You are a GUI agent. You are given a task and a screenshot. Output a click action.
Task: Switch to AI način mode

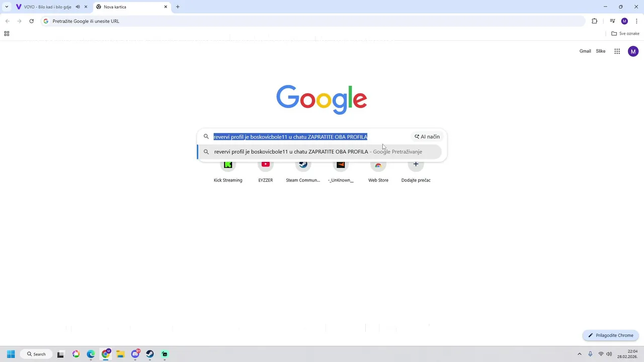pos(427,137)
